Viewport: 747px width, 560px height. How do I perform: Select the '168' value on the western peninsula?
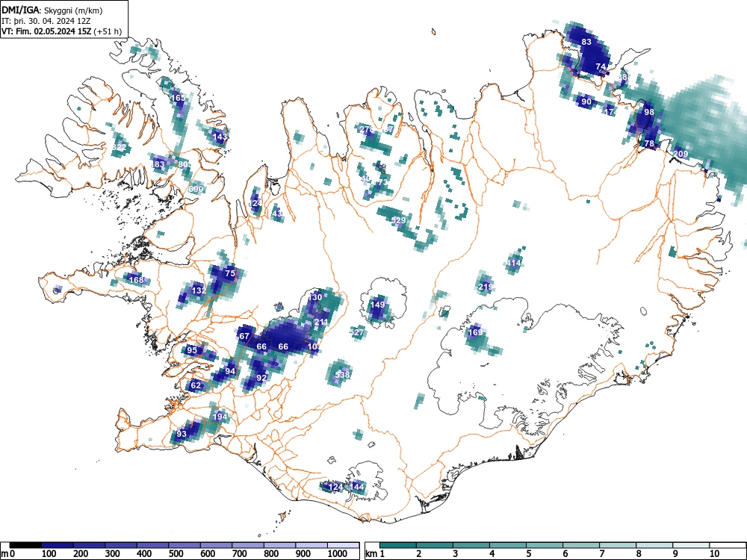point(136,279)
